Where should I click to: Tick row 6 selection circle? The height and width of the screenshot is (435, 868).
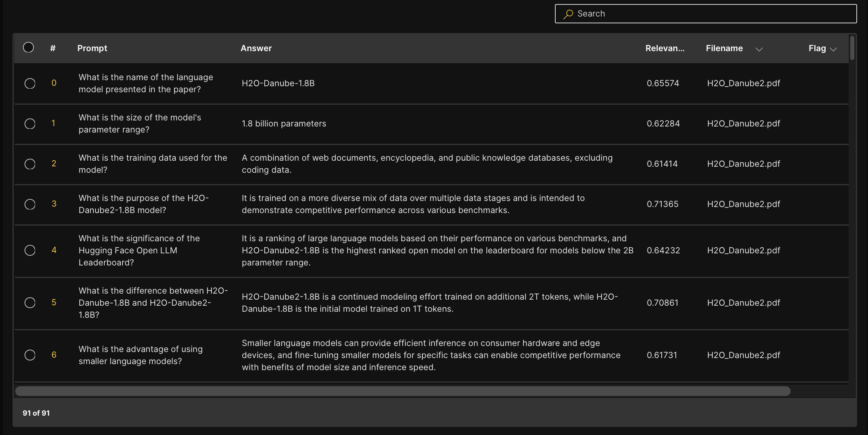click(30, 355)
